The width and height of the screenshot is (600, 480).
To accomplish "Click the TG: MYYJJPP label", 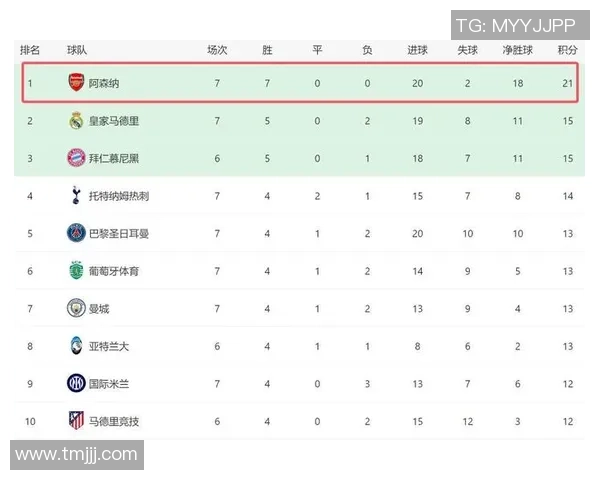I will pyautogui.click(x=514, y=24).
